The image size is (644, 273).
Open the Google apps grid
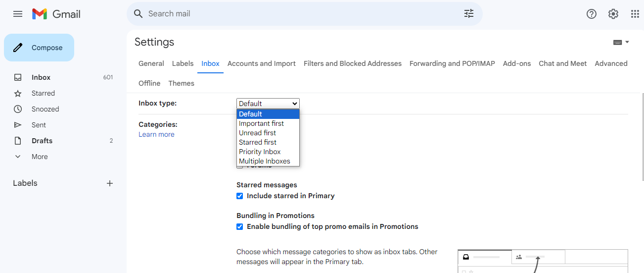tap(635, 14)
